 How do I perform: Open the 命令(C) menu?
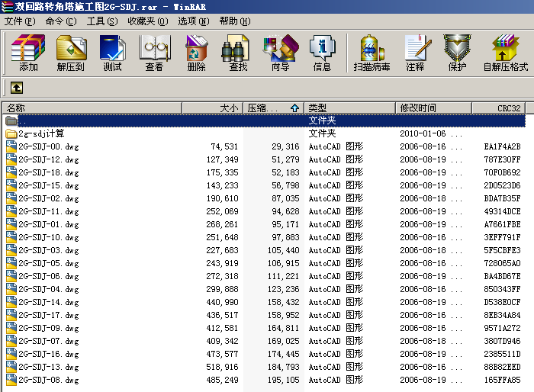(61, 21)
